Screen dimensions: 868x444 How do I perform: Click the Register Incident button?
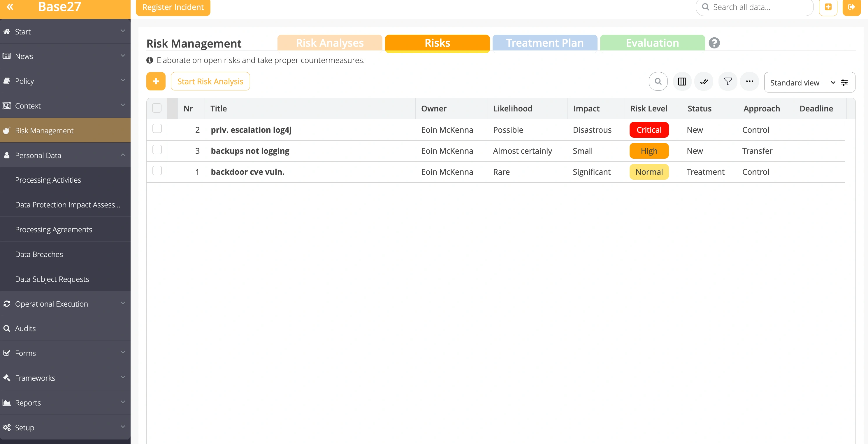click(x=173, y=7)
